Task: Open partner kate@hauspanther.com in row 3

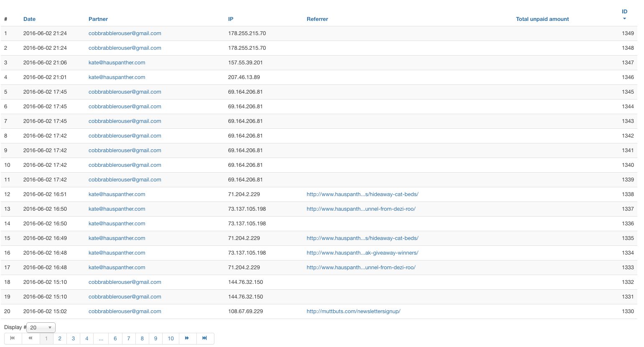Action: 117,63
